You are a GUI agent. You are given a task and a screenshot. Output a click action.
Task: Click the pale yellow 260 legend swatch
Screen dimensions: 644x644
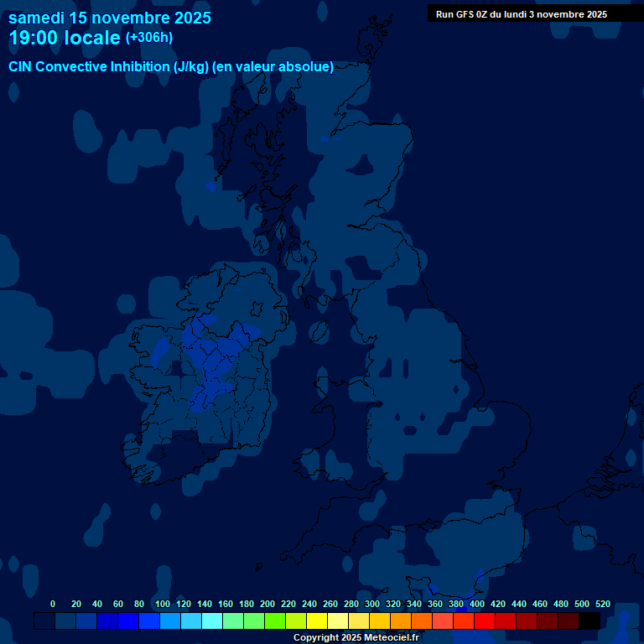tap(338, 621)
